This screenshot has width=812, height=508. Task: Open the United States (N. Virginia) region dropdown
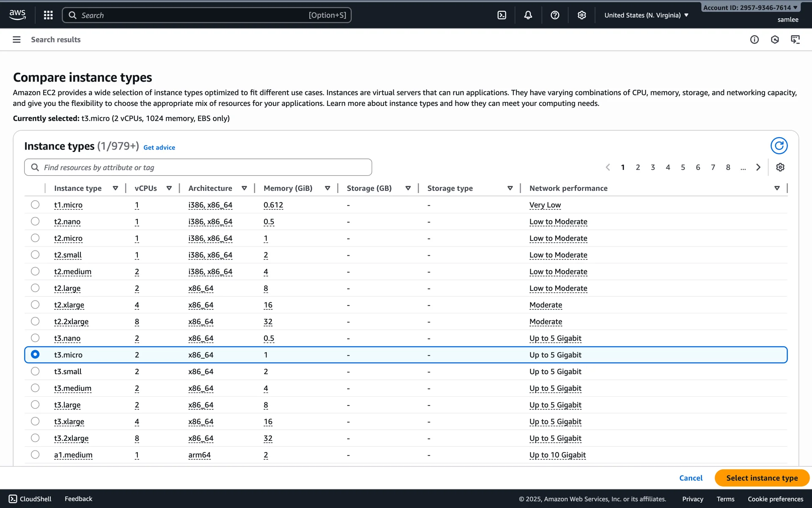coord(646,15)
